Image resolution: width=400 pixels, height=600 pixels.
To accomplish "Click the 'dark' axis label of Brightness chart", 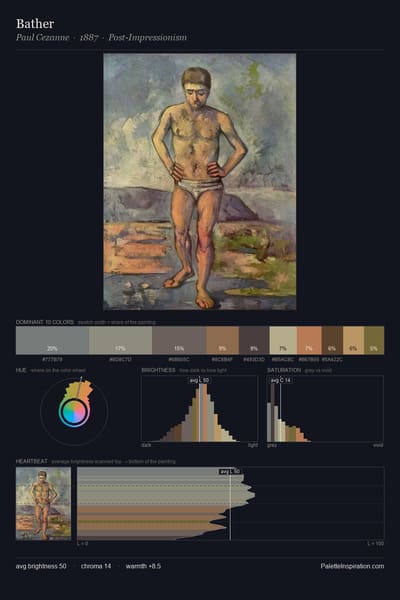I will [146, 445].
